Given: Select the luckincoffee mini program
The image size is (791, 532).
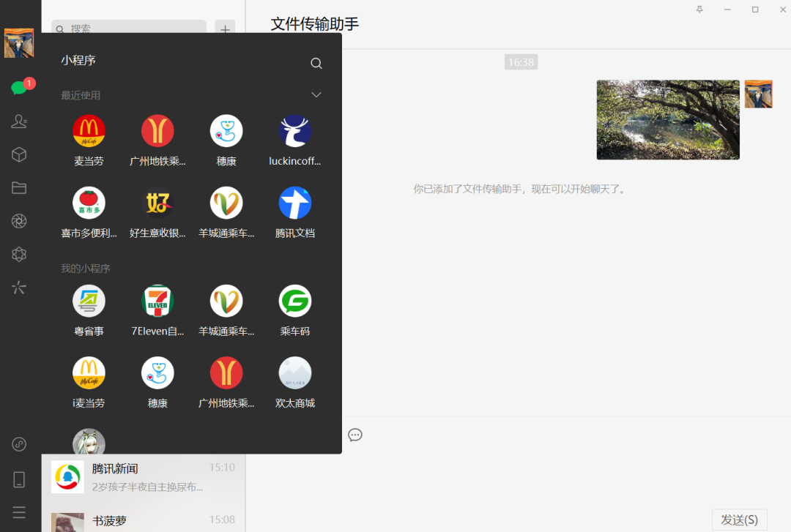Looking at the screenshot, I should pos(294,130).
